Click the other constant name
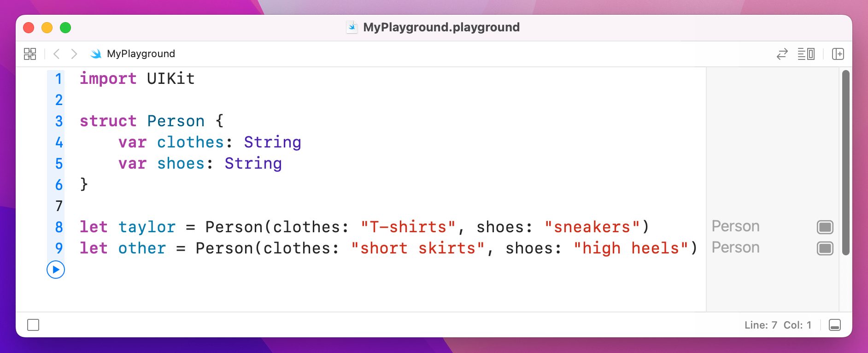Screen dimensions: 868x353 [x=142, y=248]
